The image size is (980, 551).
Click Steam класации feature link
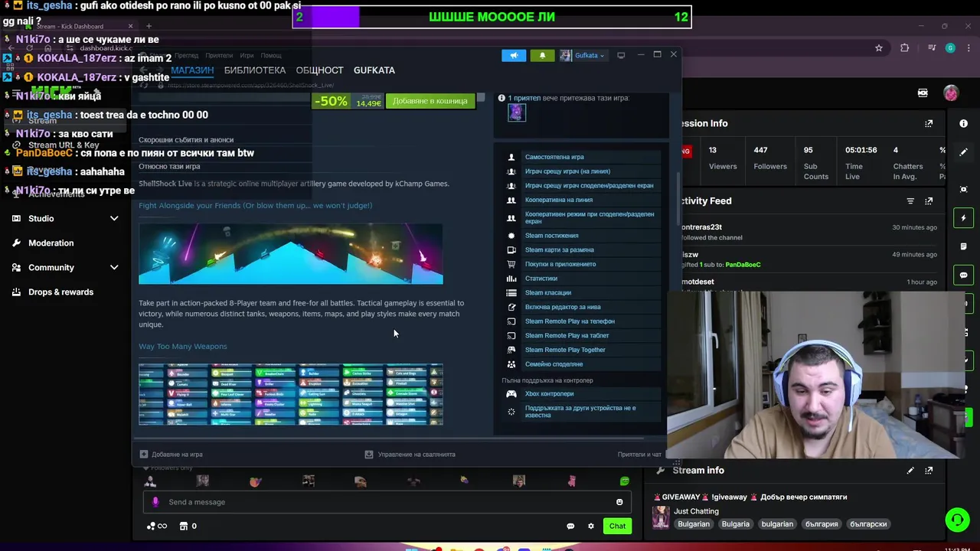point(548,292)
